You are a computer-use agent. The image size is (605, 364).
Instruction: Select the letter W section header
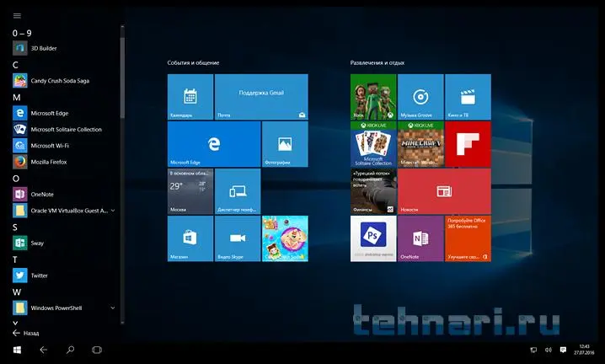[x=17, y=292]
